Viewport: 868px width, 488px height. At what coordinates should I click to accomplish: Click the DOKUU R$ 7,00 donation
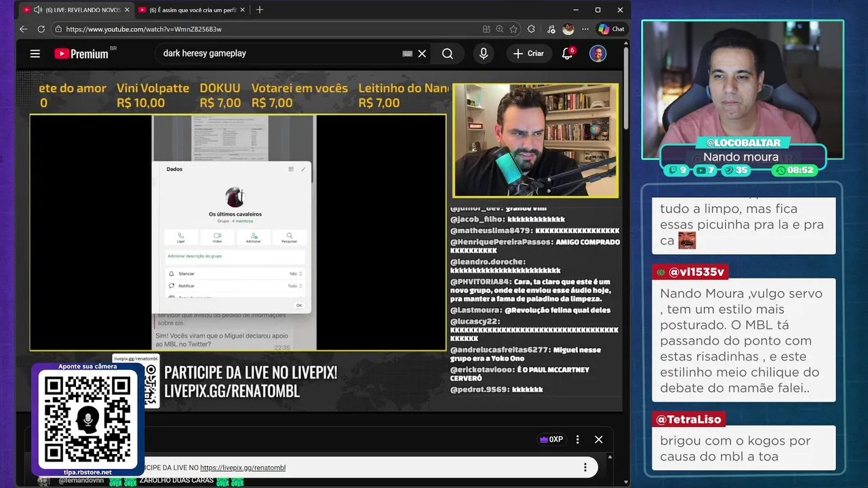coord(220,96)
